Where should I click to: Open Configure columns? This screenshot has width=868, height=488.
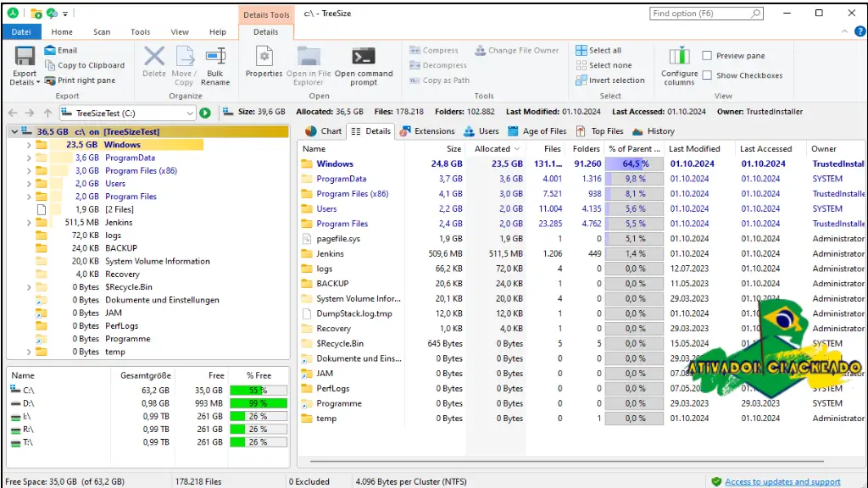pos(679,66)
